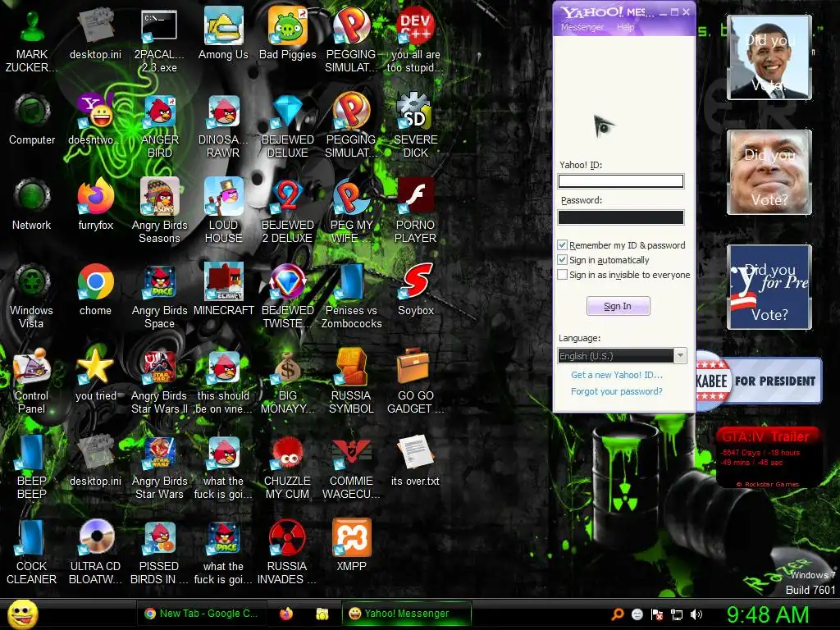The width and height of the screenshot is (840, 630).
Task: Click the KABEE FOR PRESIDENT banner gadget
Action: click(x=759, y=381)
